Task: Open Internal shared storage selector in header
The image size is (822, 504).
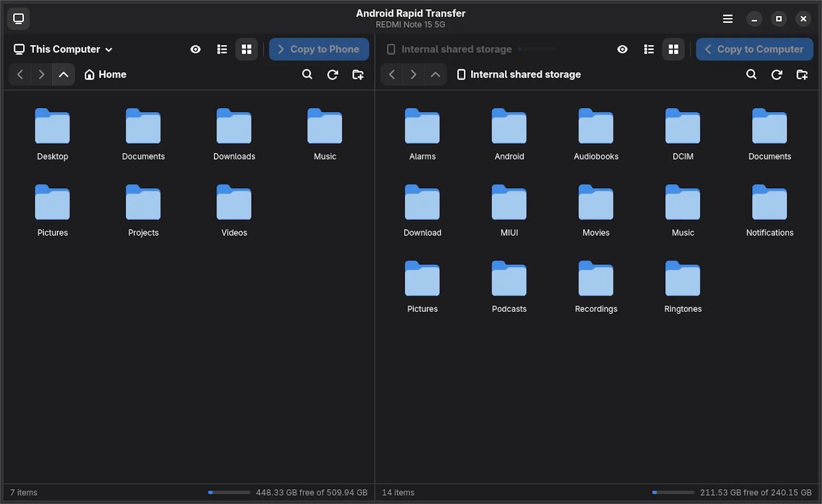Action: [x=471, y=49]
